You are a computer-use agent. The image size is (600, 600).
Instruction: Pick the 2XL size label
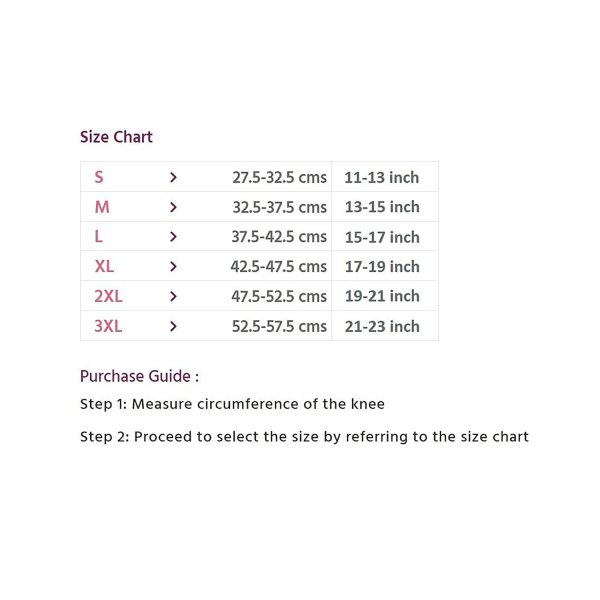pos(108,296)
